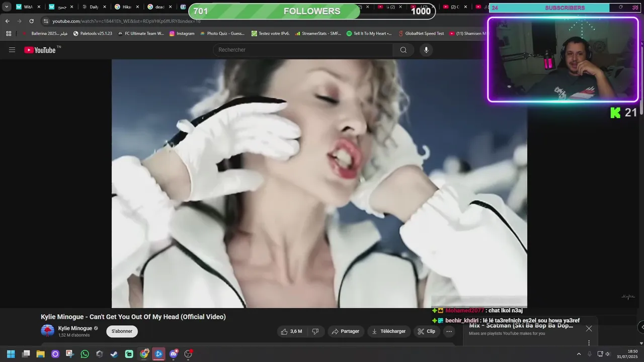Click the webcam overlay of the streamer
The width and height of the screenshot is (644, 362).
click(x=562, y=60)
